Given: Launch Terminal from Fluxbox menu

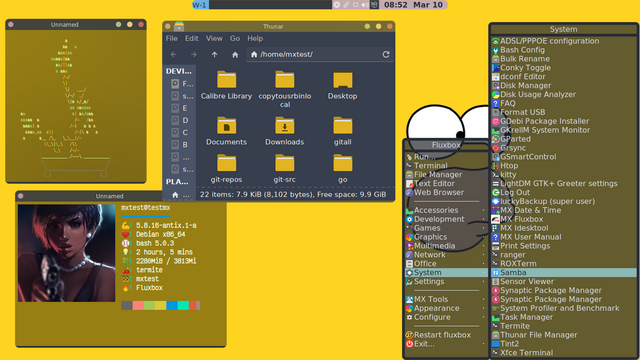Looking at the screenshot, I should tap(446, 166).
